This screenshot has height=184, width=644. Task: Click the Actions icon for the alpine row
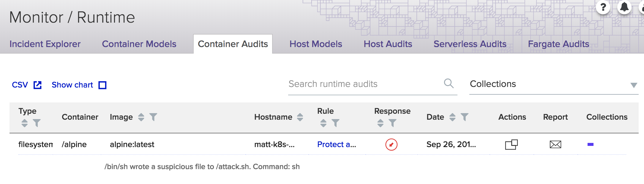(x=511, y=144)
